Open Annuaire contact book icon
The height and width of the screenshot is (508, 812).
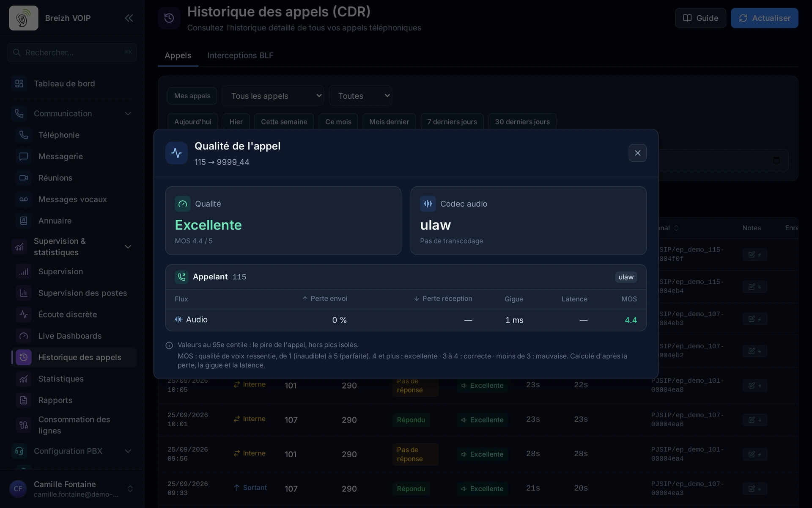[24, 221]
